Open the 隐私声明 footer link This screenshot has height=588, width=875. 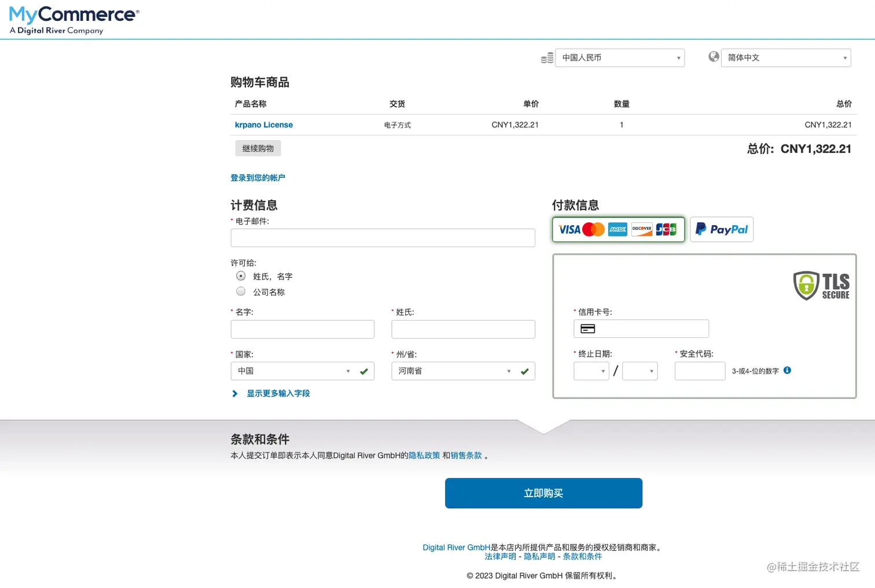click(539, 557)
